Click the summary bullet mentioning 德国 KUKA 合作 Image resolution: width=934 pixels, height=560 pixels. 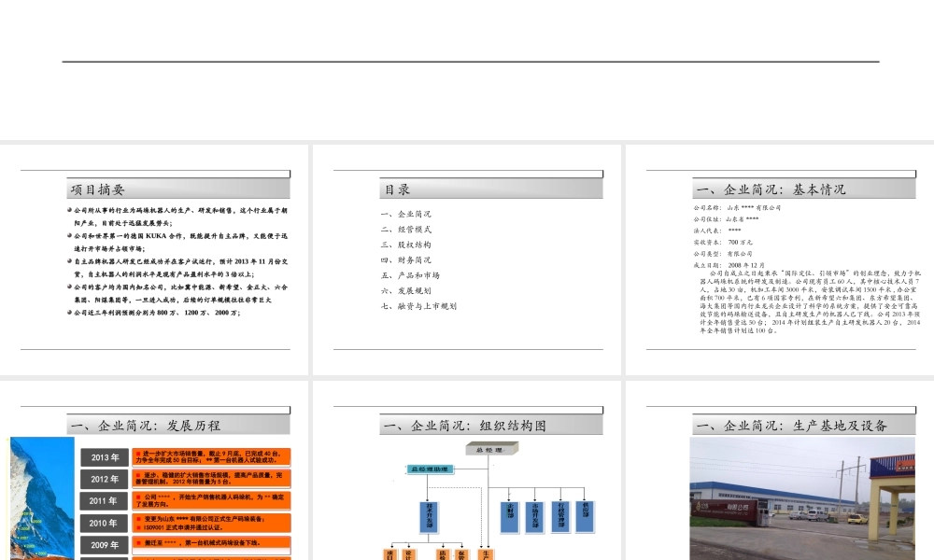point(177,243)
